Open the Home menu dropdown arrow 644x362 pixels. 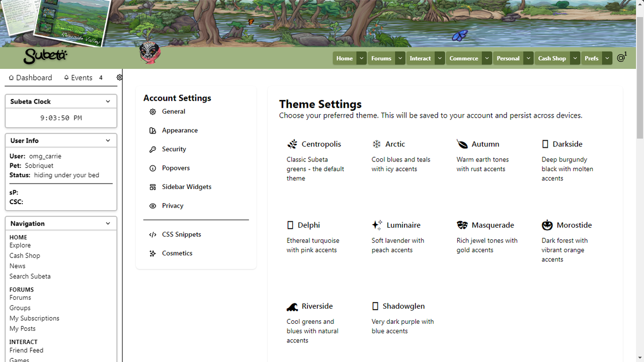[361, 58]
